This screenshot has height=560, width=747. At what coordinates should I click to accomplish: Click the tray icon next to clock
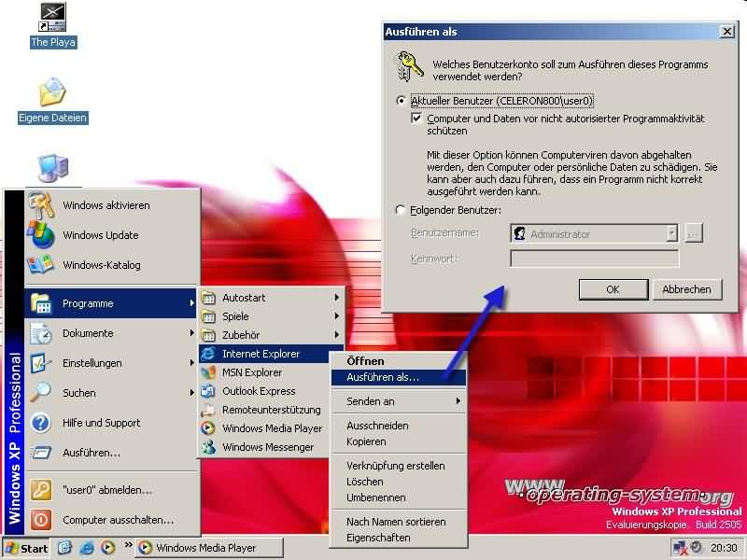click(x=696, y=547)
